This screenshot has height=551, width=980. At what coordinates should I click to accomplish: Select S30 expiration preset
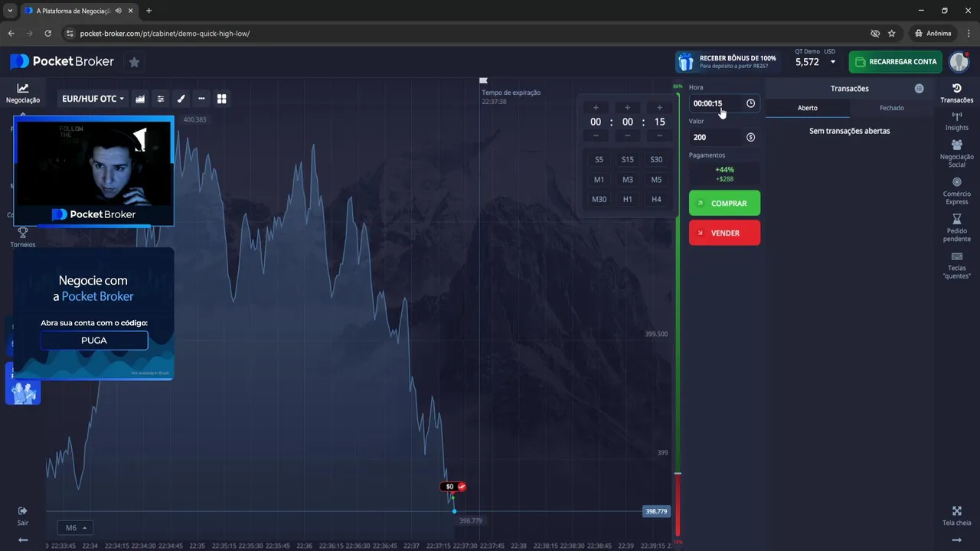(656, 160)
